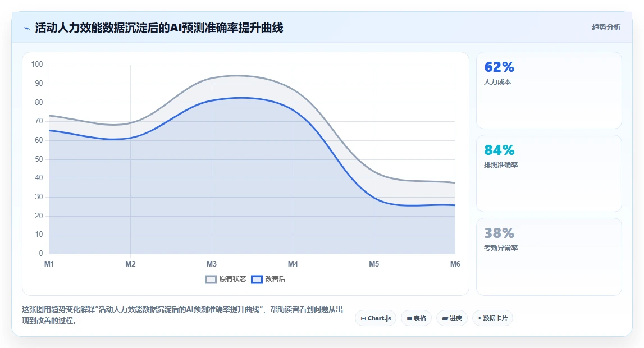Click the 62% value text
This screenshot has height=348, width=644.
(499, 67)
